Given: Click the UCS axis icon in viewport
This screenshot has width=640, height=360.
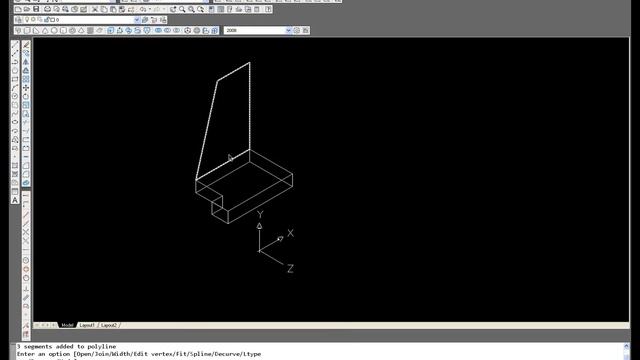Looking at the screenshot, I should coord(275,242).
